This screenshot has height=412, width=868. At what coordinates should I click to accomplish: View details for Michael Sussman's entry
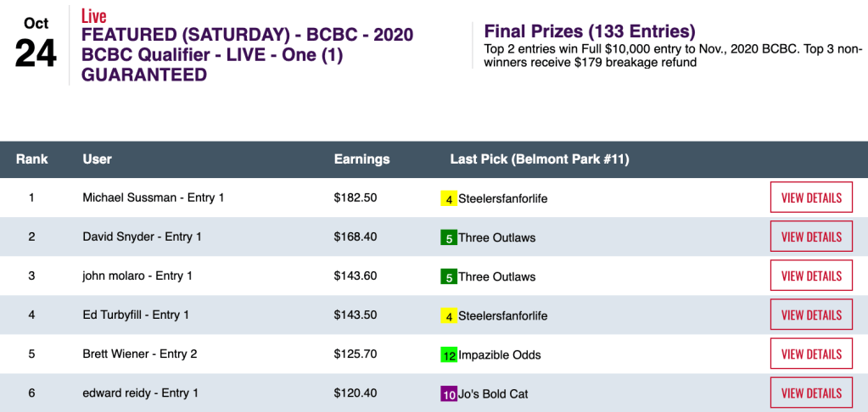pyautogui.click(x=811, y=198)
